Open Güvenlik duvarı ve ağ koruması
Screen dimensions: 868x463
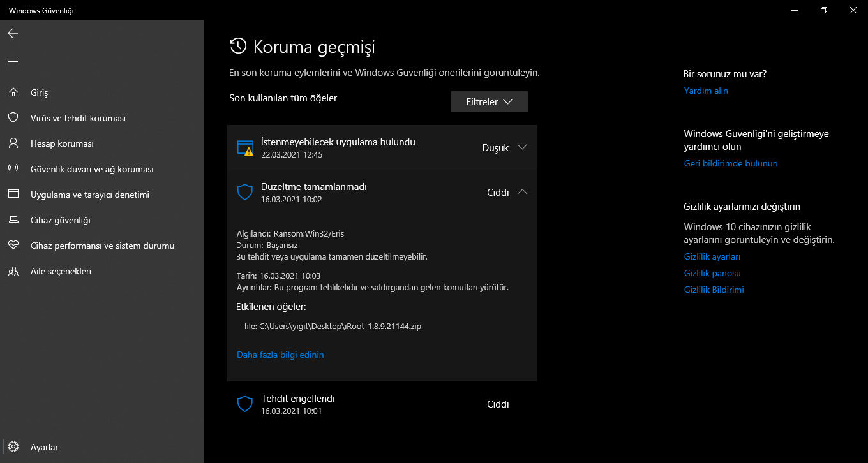point(102,169)
